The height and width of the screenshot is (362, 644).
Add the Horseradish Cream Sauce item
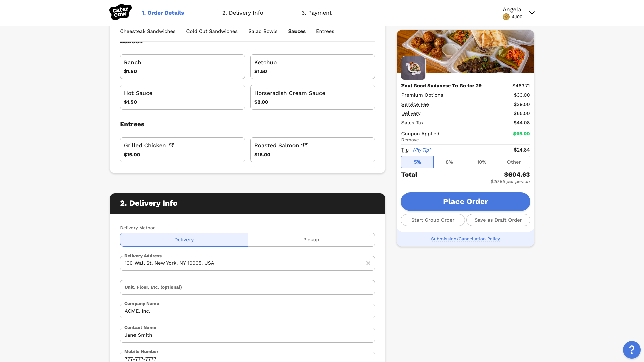(313, 97)
